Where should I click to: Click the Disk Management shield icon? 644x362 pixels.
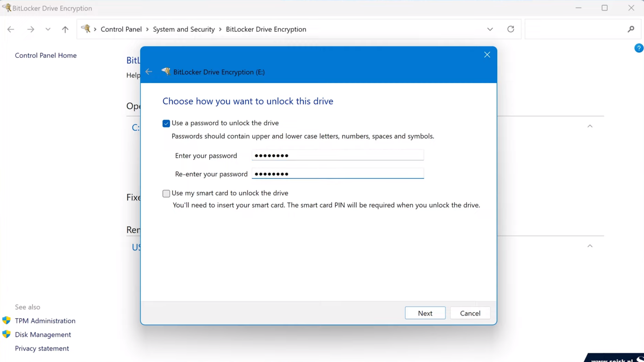(x=7, y=334)
